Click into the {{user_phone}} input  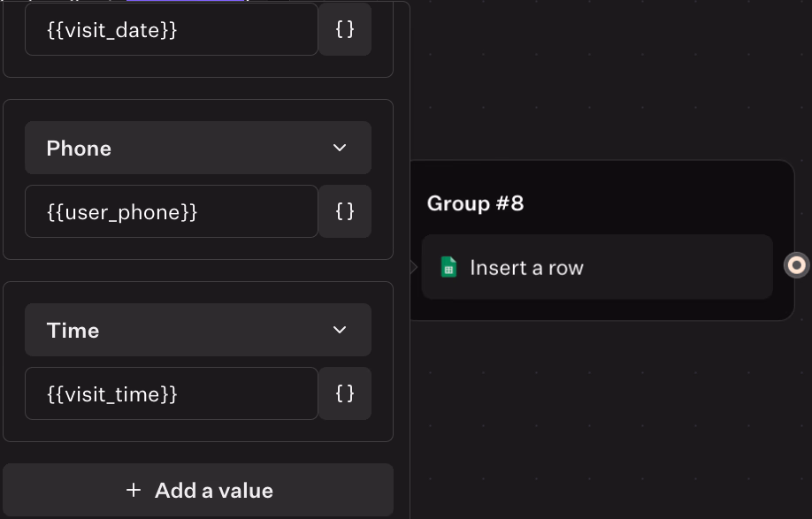(x=171, y=211)
